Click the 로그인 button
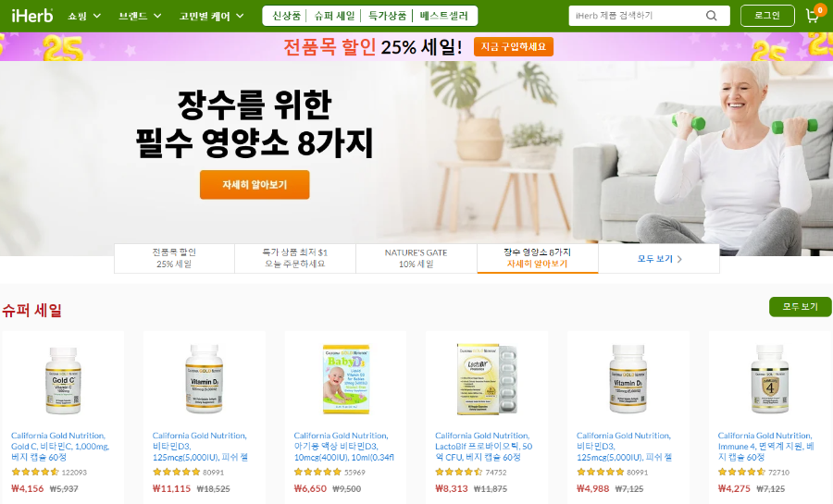Viewport: 833px width, 504px height. (767, 16)
